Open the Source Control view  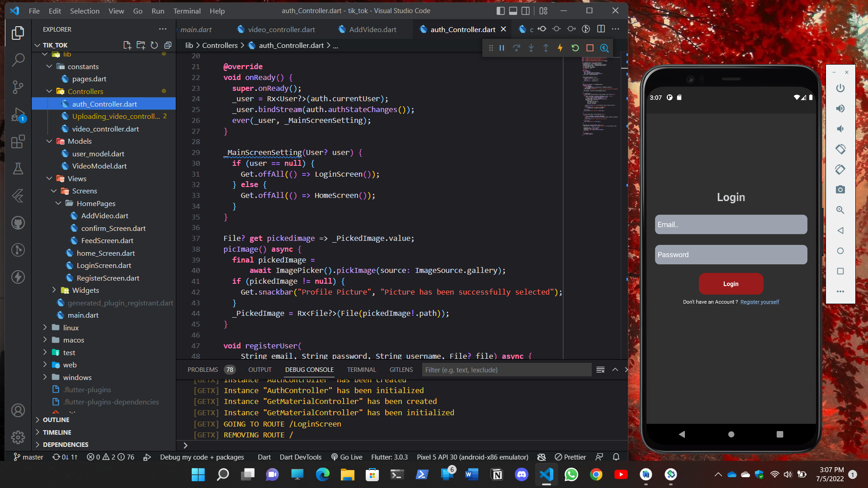click(18, 87)
